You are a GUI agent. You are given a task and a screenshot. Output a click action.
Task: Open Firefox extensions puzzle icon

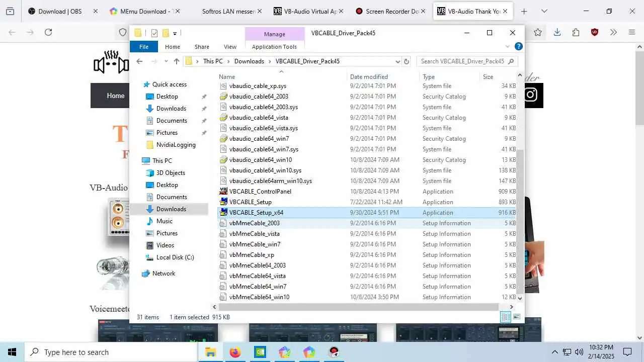(x=576, y=32)
